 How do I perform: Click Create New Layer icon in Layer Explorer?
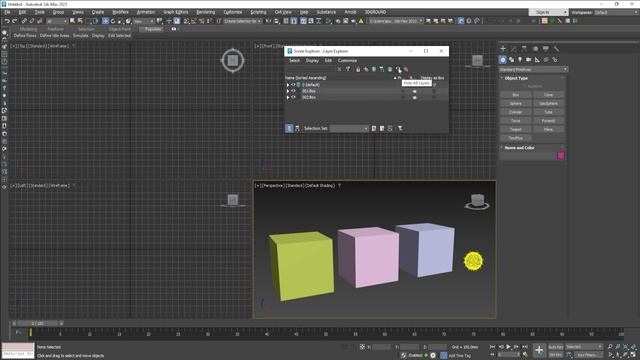(373, 69)
